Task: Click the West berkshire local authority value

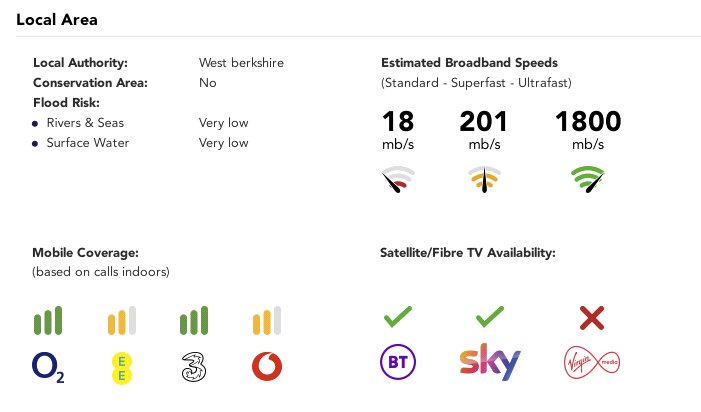Action: [x=241, y=63]
